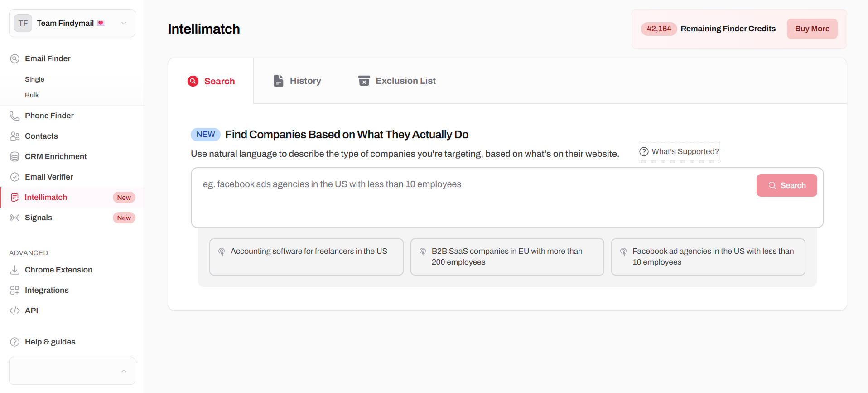Click the Buy More credits button
The height and width of the screenshot is (393, 868).
[812, 29]
